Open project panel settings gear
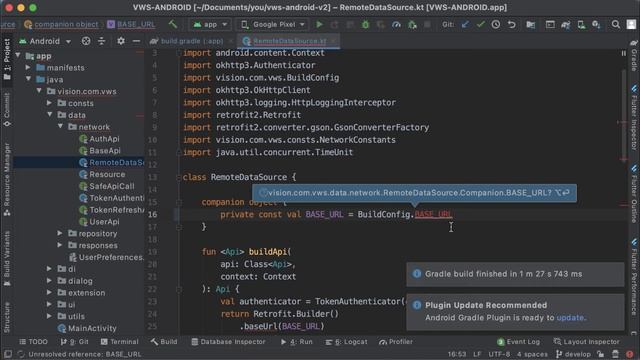Image resolution: width=640 pixels, height=360 pixels. point(121,41)
